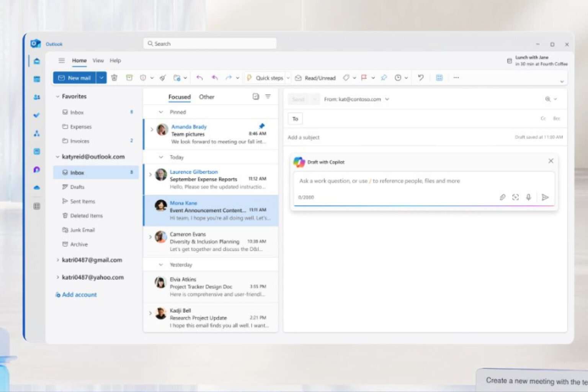Viewport: 588px width, 392px height.
Task: Open the View ribbon tab
Action: [x=98, y=60]
